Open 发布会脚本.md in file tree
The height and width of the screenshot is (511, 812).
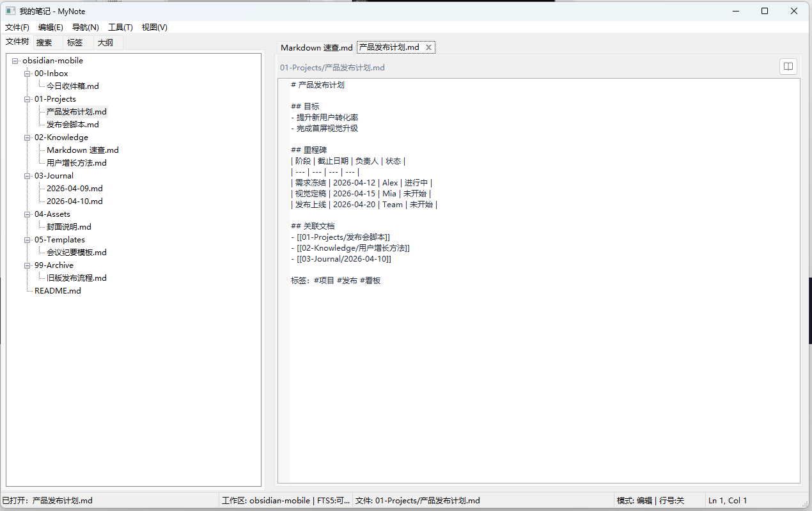coord(72,125)
